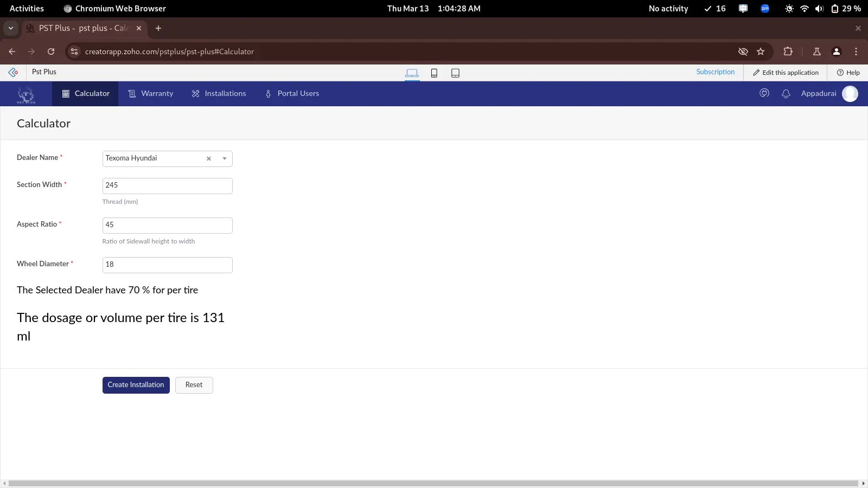Switch to the Installations tab

(x=225, y=93)
